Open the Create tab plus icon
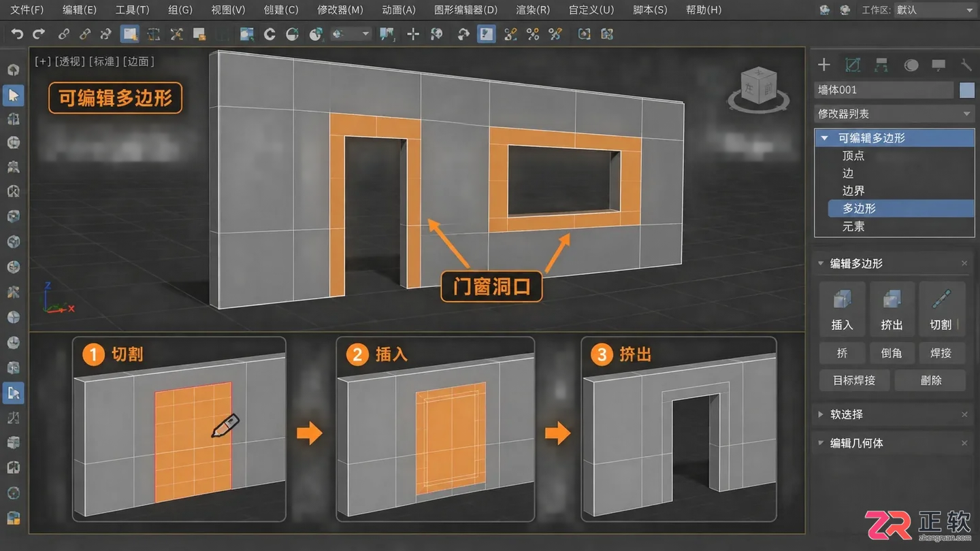The height and width of the screenshot is (551, 980). pos(823,65)
